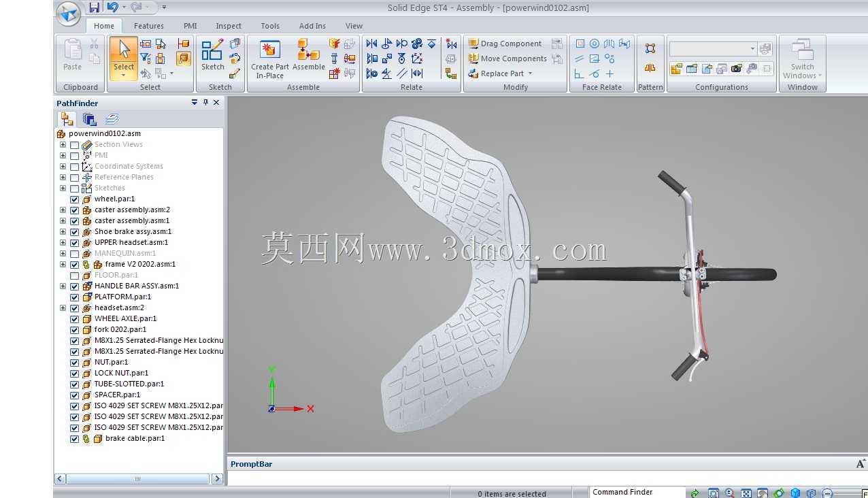The width and height of the screenshot is (868, 498).
Task: Toggle WHEEL AXLE.par:1 checkbox
Action: [x=75, y=319]
